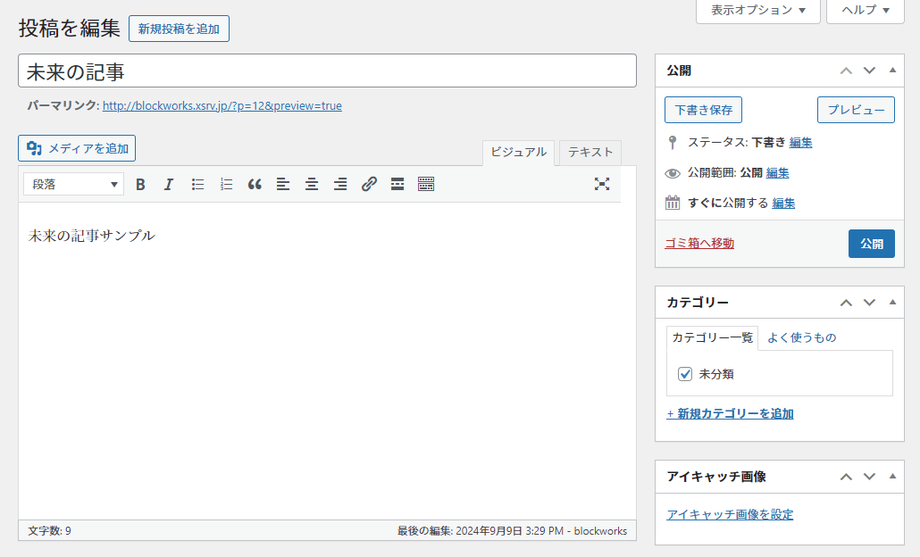Click the 最後の編集 timestamp text
This screenshot has width=920, height=557.
(512, 531)
